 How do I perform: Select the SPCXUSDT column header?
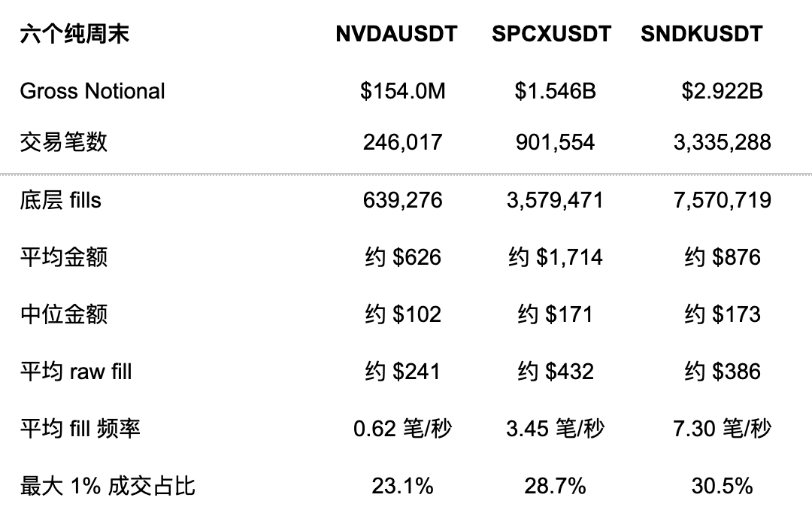click(552, 34)
